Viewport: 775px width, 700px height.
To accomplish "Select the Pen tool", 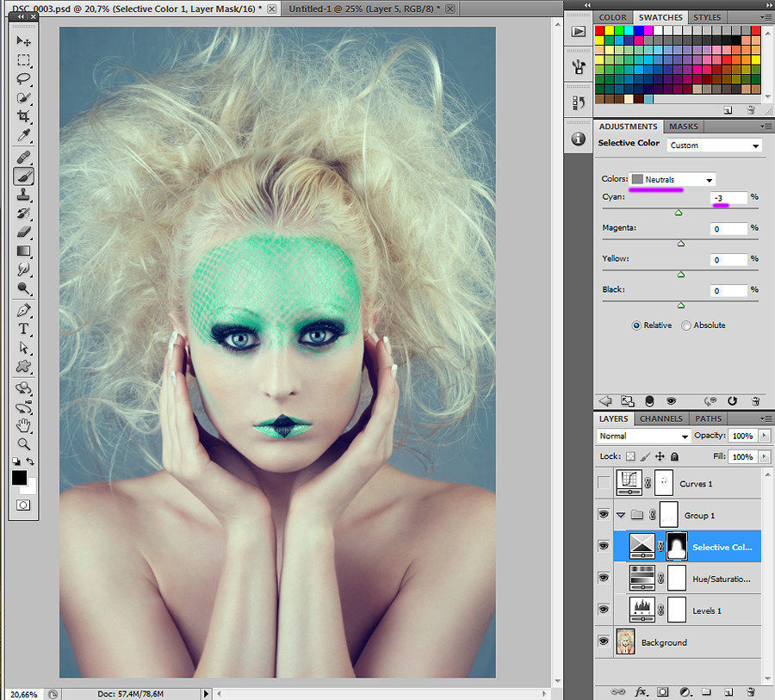I will 23,311.
